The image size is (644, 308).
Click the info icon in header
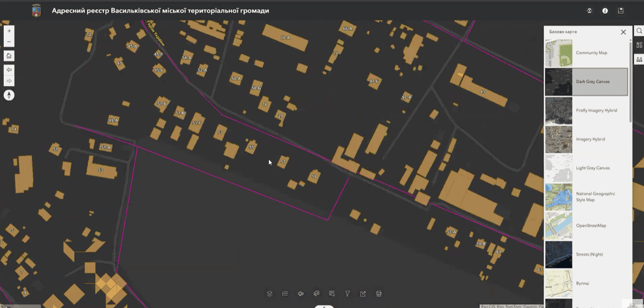(x=605, y=11)
